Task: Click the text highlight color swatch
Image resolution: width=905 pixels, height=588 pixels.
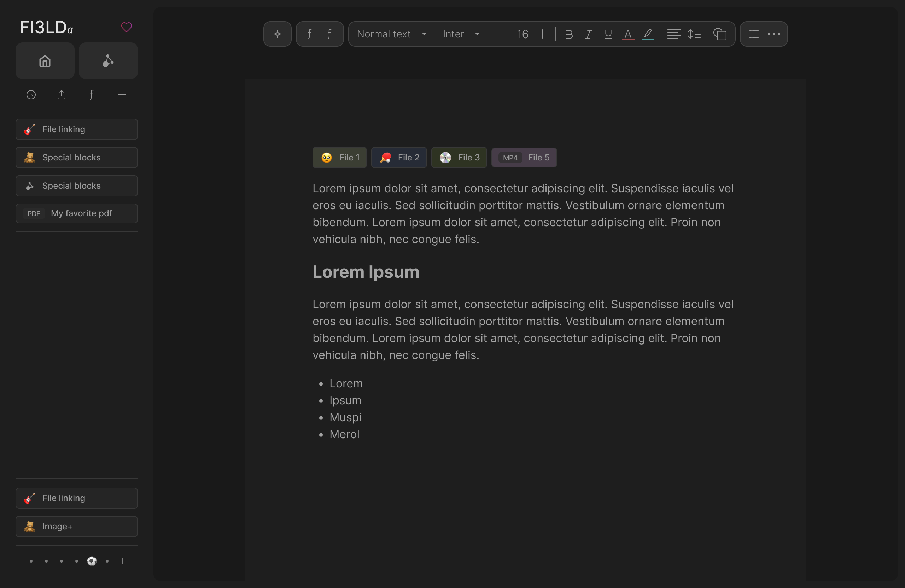Action: [x=648, y=34]
